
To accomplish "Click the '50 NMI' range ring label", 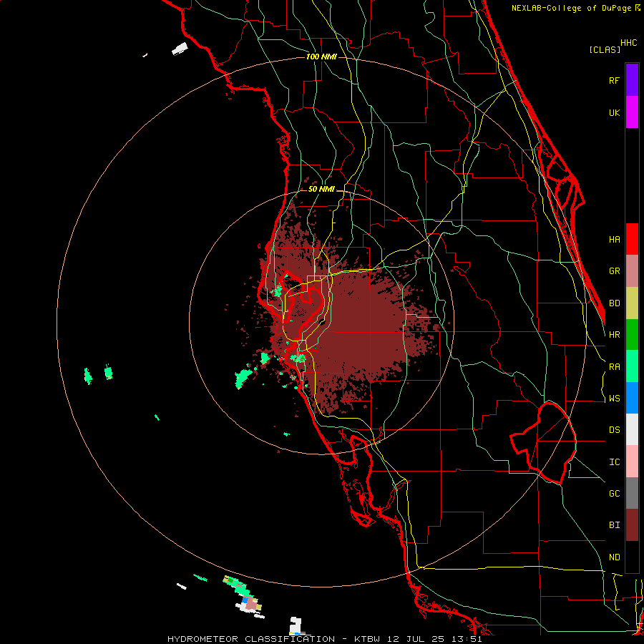I will tap(321, 189).
